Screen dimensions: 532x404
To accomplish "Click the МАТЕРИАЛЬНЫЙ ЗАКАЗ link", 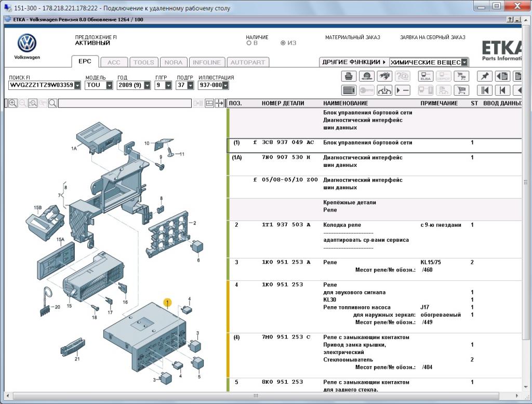I will (353, 37).
